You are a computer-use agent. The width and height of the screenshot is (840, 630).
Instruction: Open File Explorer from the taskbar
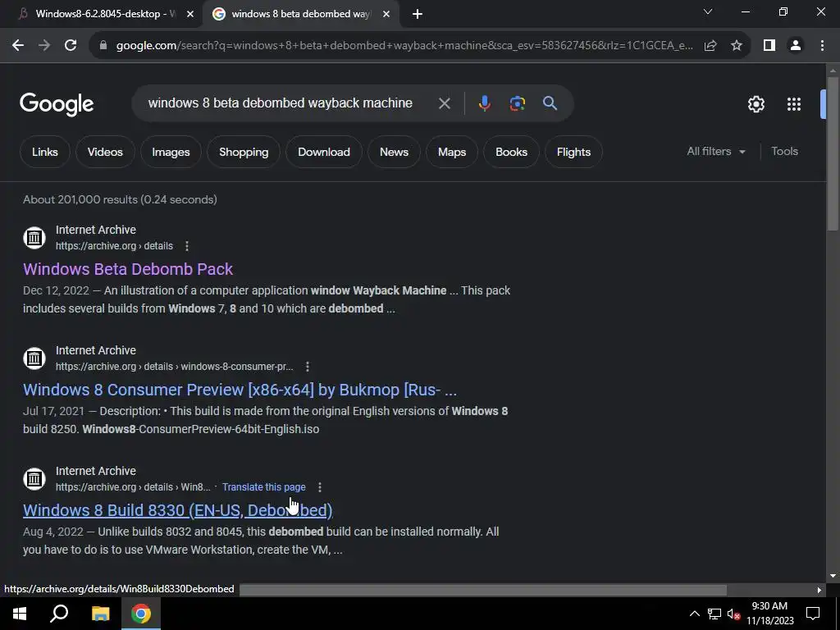coord(100,614)
